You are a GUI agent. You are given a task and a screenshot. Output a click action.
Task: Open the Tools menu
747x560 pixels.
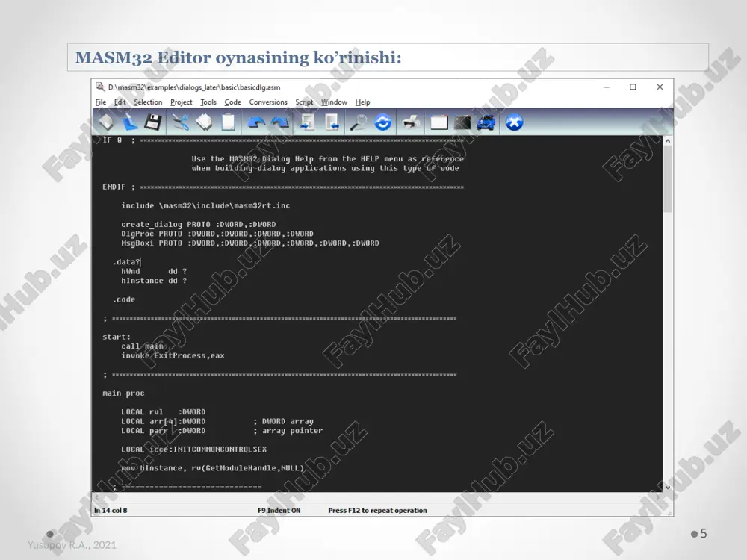[x=208, y=102]
